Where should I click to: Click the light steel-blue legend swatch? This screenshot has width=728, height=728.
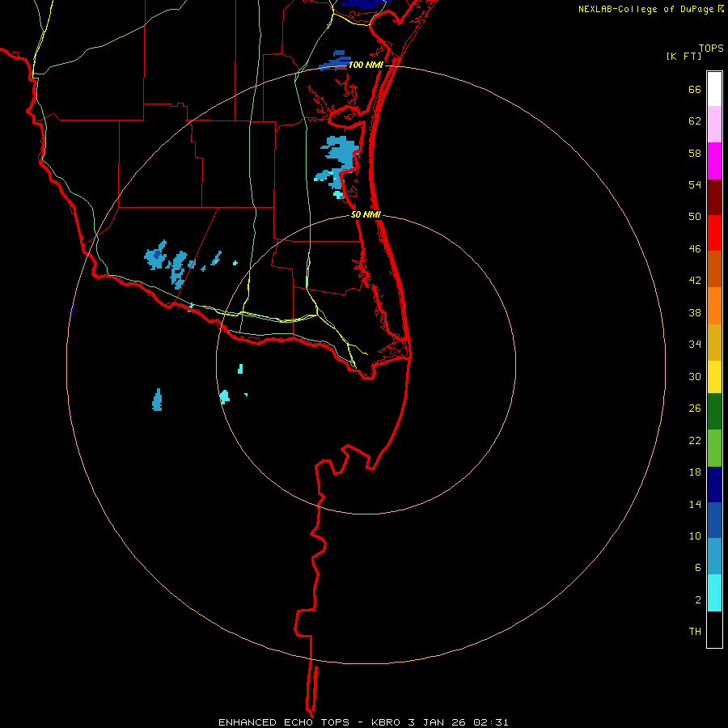714,557
